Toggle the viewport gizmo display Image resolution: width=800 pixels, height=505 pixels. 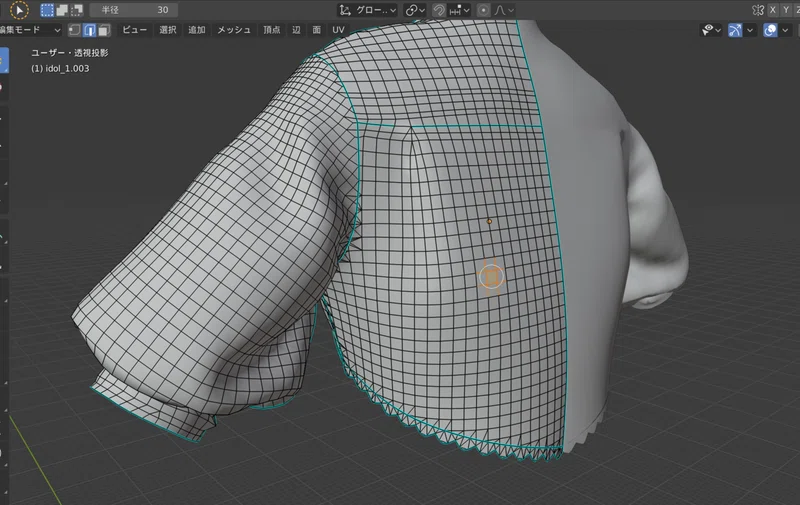click(x=735, y=30)
